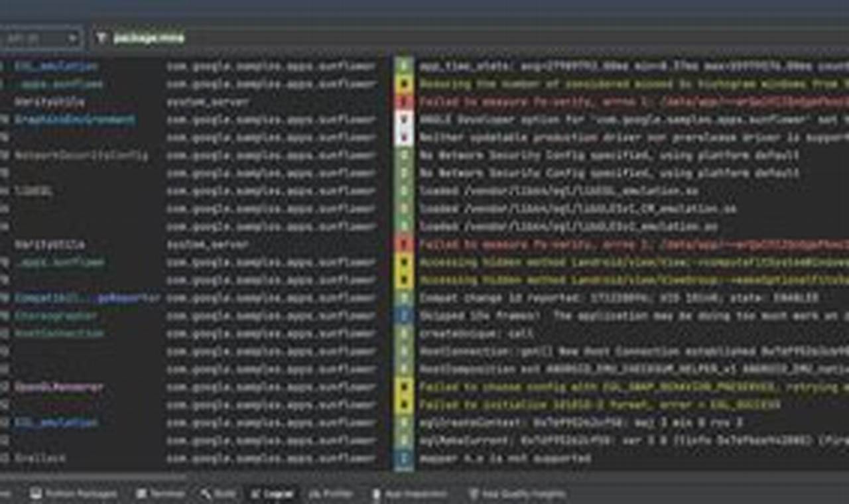Click the App Quality Insights icon

tap(473, 493)
